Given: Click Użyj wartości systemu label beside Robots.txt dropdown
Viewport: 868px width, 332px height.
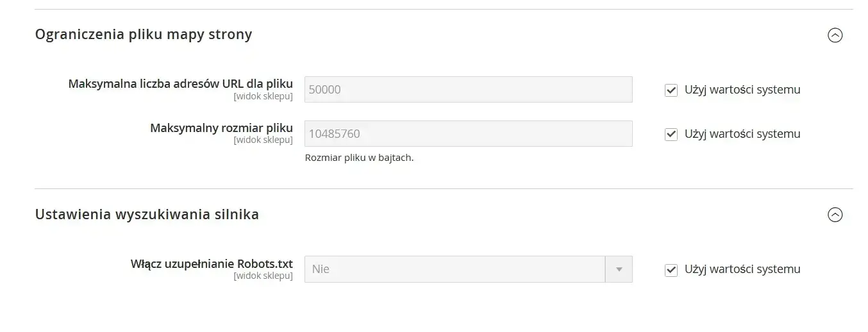Looking at the screenshot, I should point(742,269).
